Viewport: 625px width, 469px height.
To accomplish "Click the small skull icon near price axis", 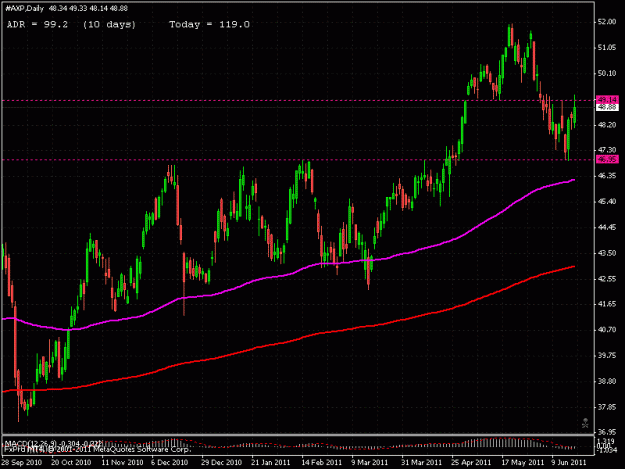I will (x=585, y=423).
